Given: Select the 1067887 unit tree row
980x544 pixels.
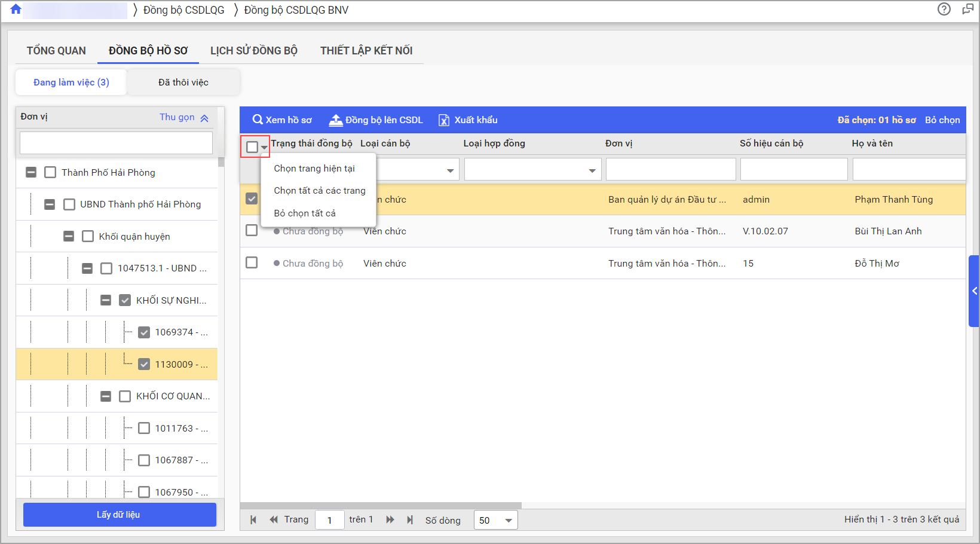Looking at the screenshot, I should coord(117,460).
